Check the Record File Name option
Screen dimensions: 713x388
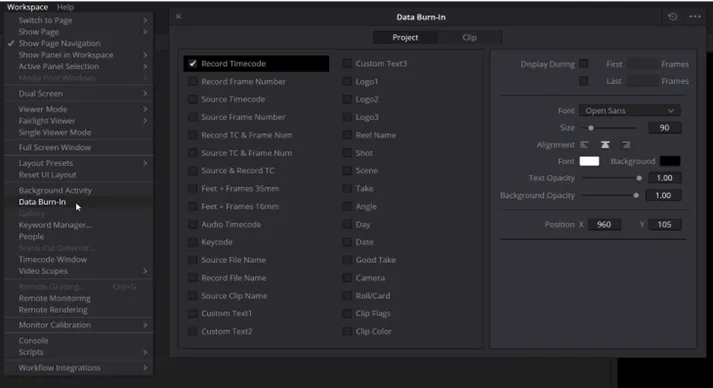[192, 278]
